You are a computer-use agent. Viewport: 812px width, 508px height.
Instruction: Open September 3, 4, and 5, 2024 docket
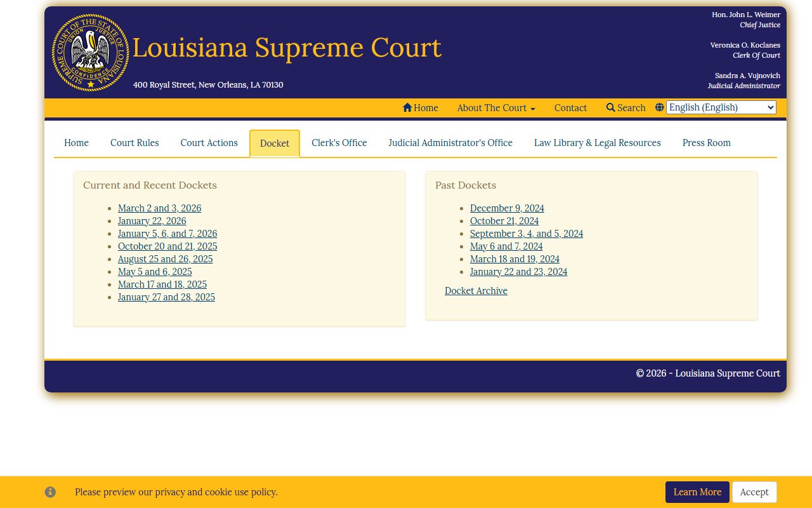(527, 234)
